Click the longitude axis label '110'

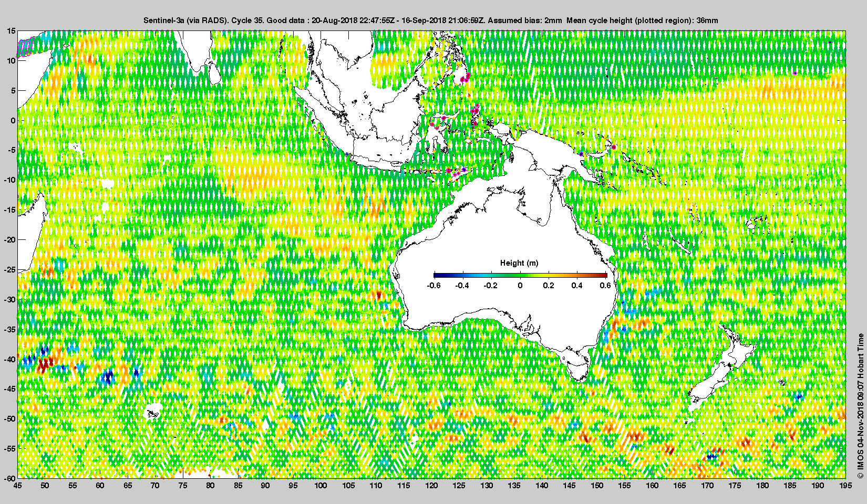pos(376,486)
